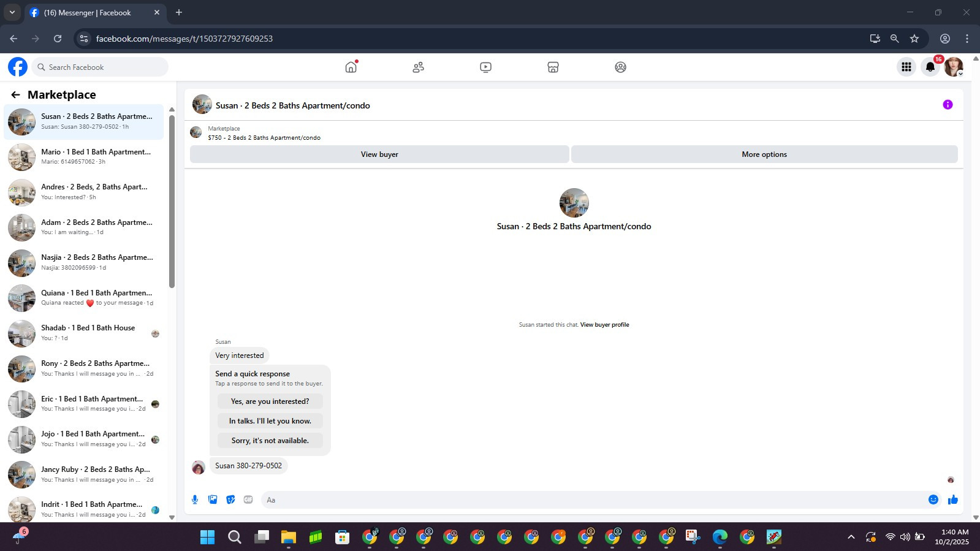Open the emoji picker in message box
The height and width of the screenshot is (551, 980).
(x=933, y=500)
